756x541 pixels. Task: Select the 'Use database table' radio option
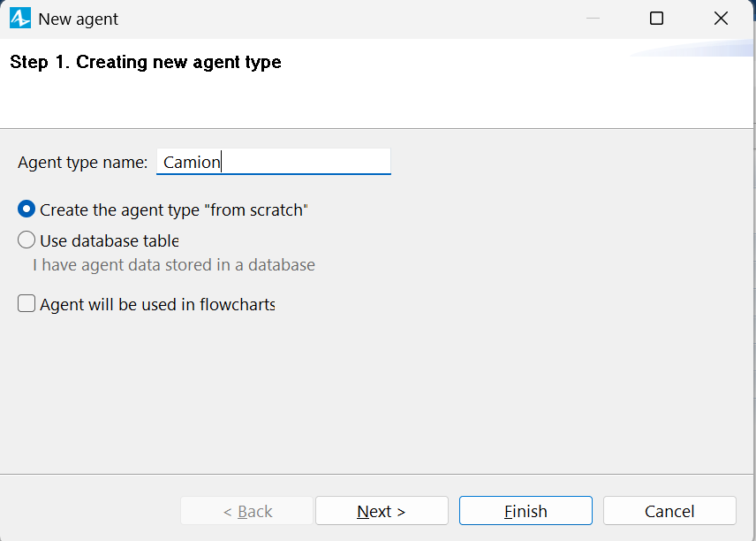26,240
